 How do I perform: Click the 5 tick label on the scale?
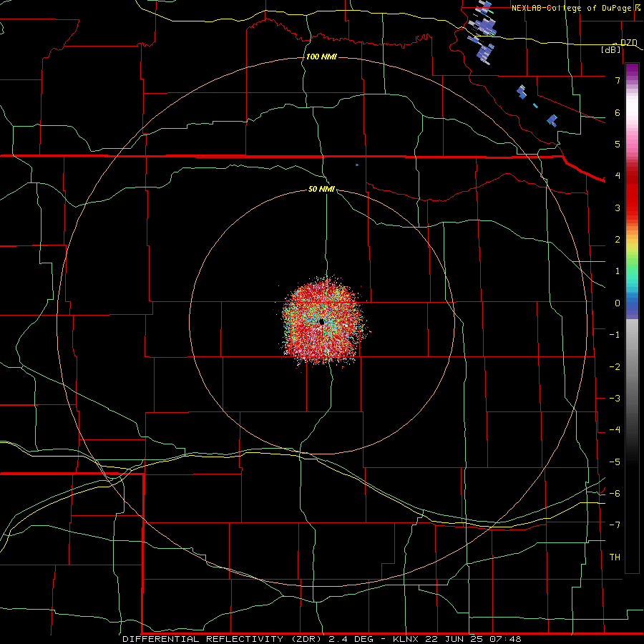click(x=618, y=144)
